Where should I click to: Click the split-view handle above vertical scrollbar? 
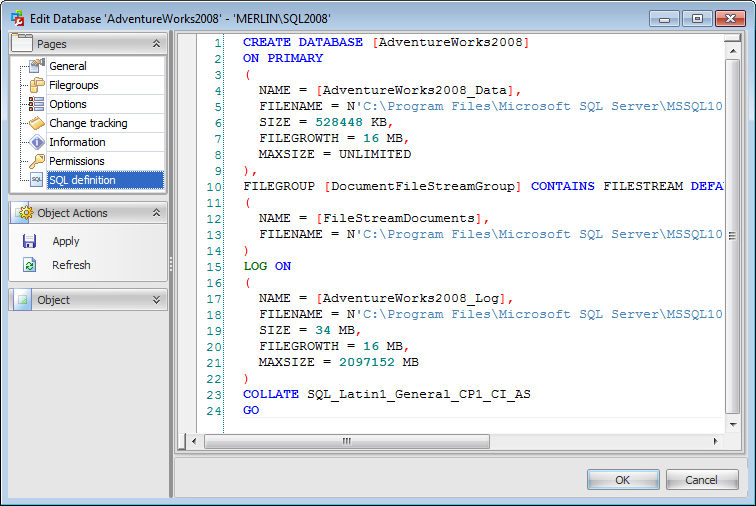[733, 38]
